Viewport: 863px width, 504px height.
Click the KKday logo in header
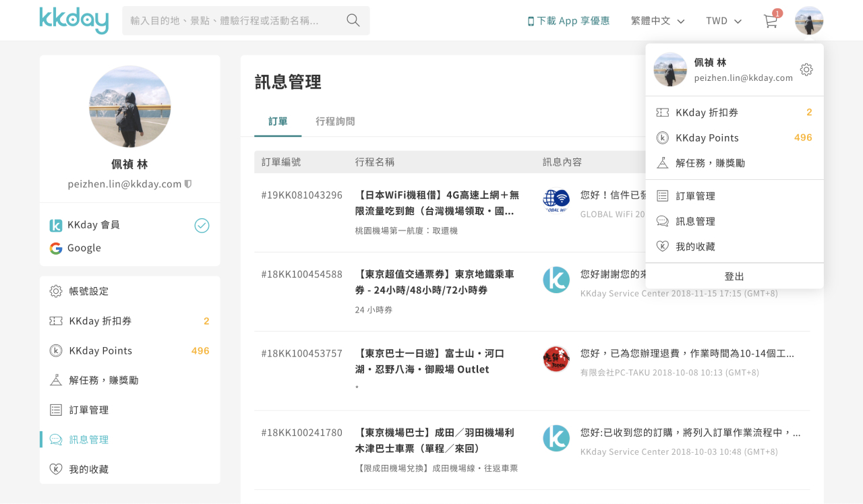pos(74,20)
